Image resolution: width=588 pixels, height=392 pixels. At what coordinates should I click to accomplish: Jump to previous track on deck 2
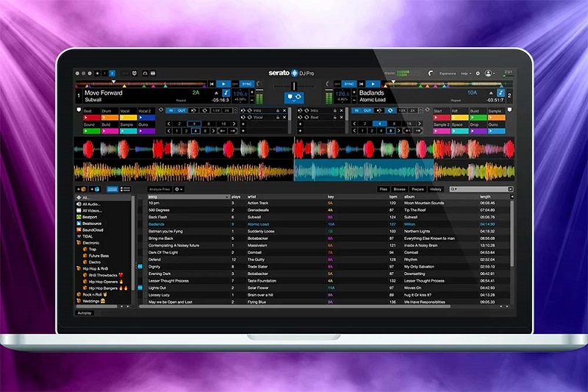361,84
